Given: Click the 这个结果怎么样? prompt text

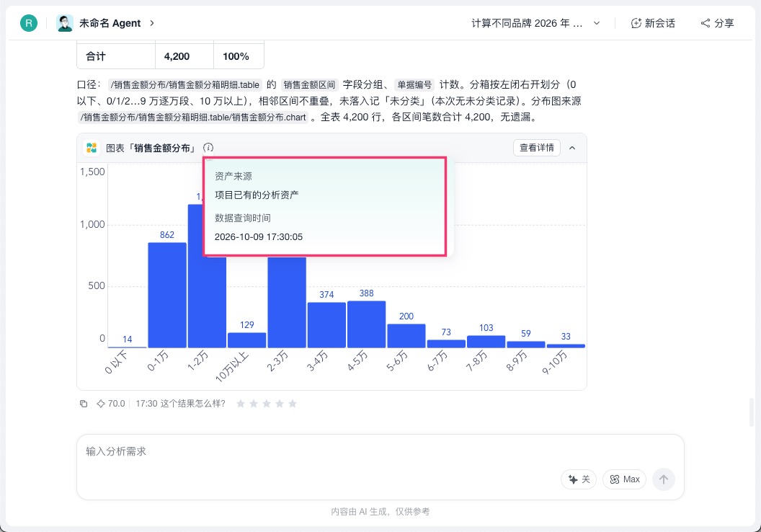Looking at the screenshot, I should 193,404.
